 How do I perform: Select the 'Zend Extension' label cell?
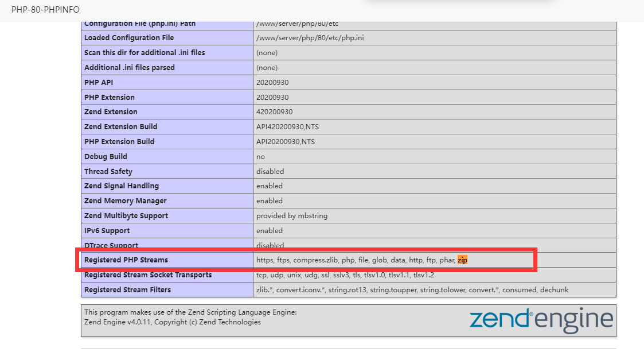pos(167,112)
